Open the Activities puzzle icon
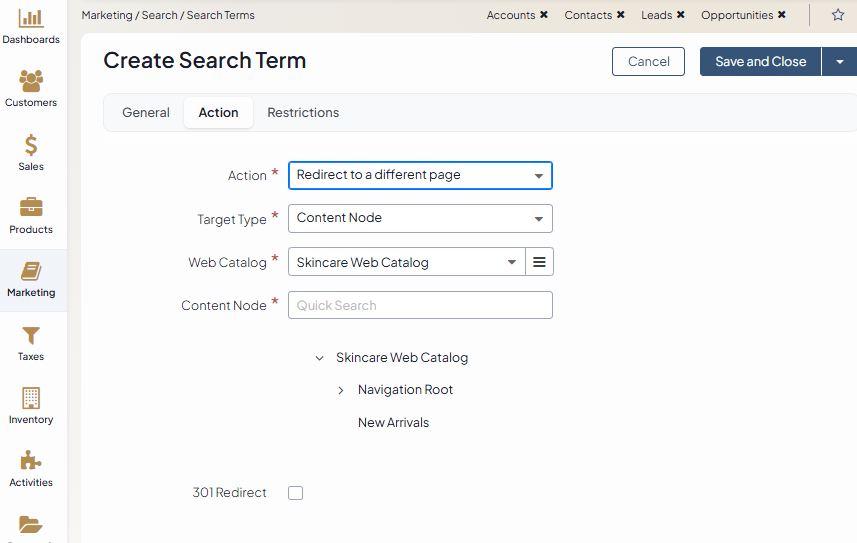The height and width of the screenshot is (543, 857). click(31, 461)
